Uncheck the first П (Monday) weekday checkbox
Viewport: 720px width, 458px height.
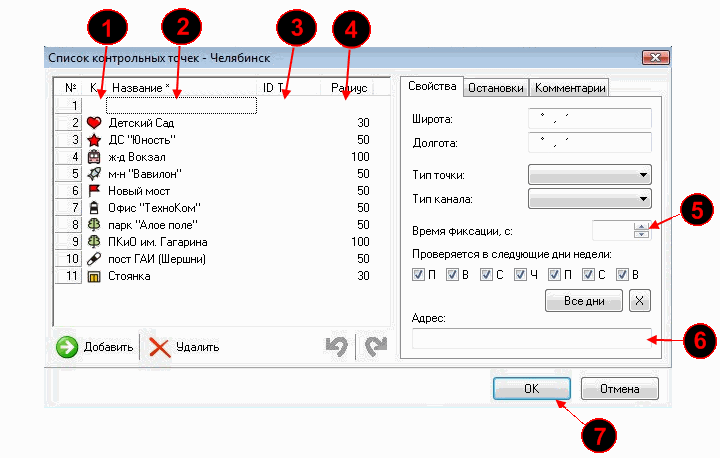[418, 274]
